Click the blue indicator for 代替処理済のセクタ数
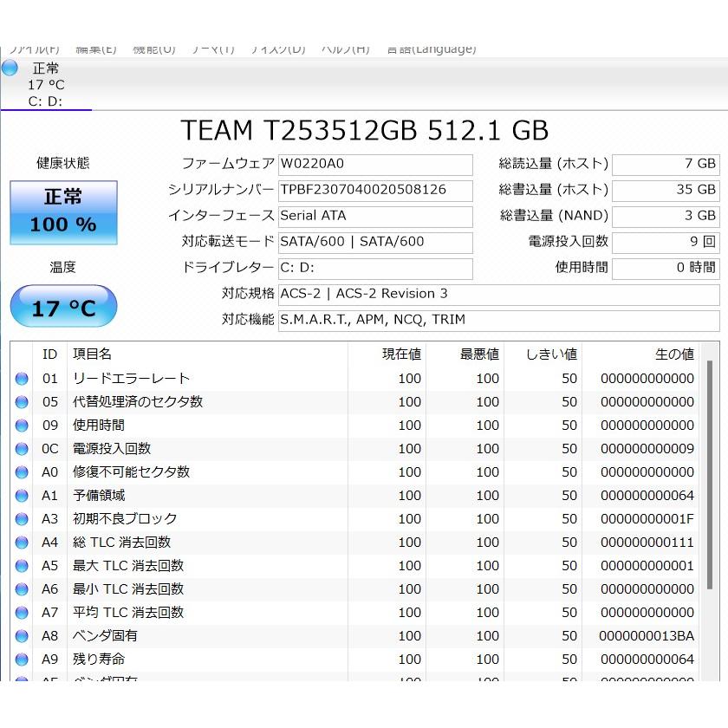Screen dimensions: 728x728 click(22, 401)
